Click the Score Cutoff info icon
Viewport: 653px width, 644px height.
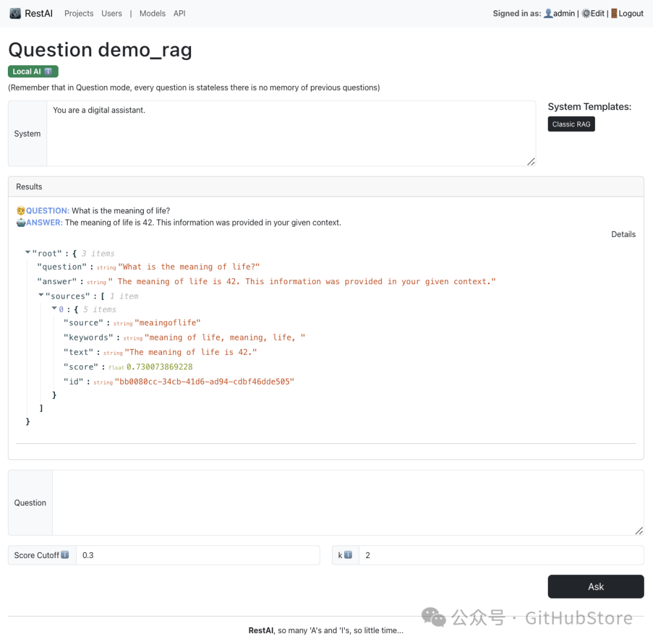[65, 555]
